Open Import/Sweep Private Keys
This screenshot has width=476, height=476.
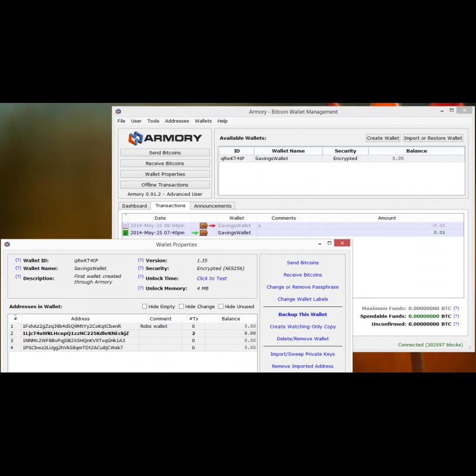303,354
